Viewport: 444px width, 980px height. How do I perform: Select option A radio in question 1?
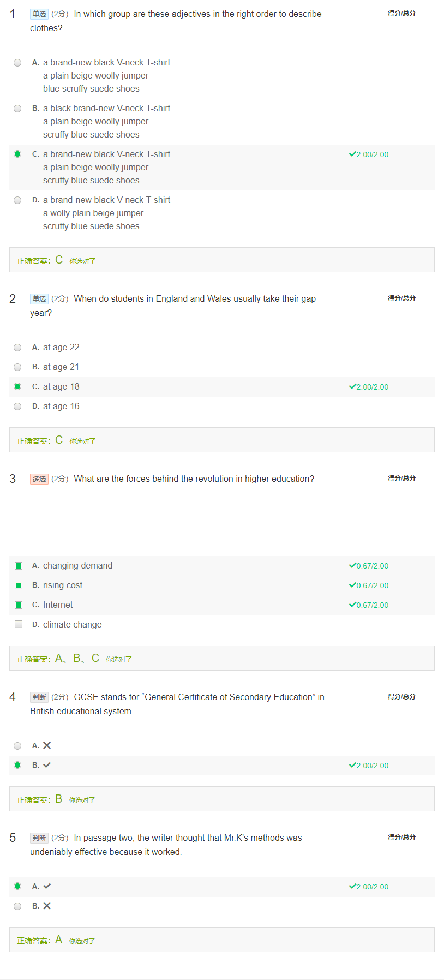17,63
